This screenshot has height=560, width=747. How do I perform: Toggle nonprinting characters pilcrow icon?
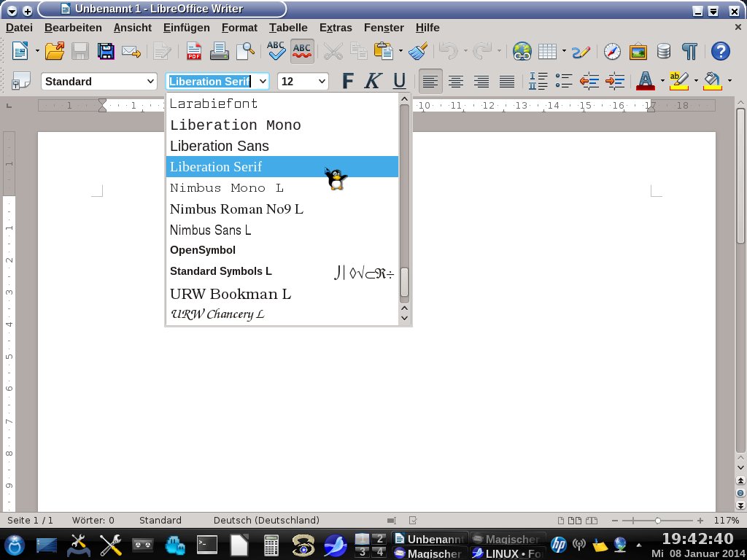tap(689, 51)
